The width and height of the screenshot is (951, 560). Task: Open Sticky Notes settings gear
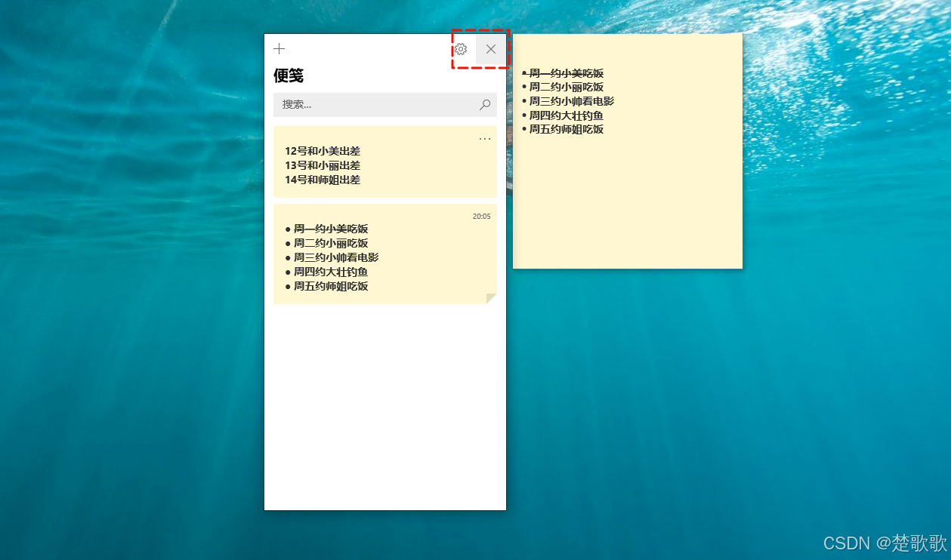pyautogui.click(x=461, y=49)
